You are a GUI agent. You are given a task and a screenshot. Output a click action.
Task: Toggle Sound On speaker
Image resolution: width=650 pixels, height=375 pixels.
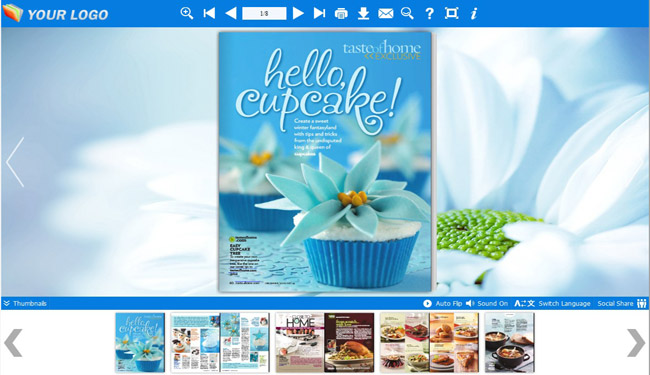click(487, 303)
